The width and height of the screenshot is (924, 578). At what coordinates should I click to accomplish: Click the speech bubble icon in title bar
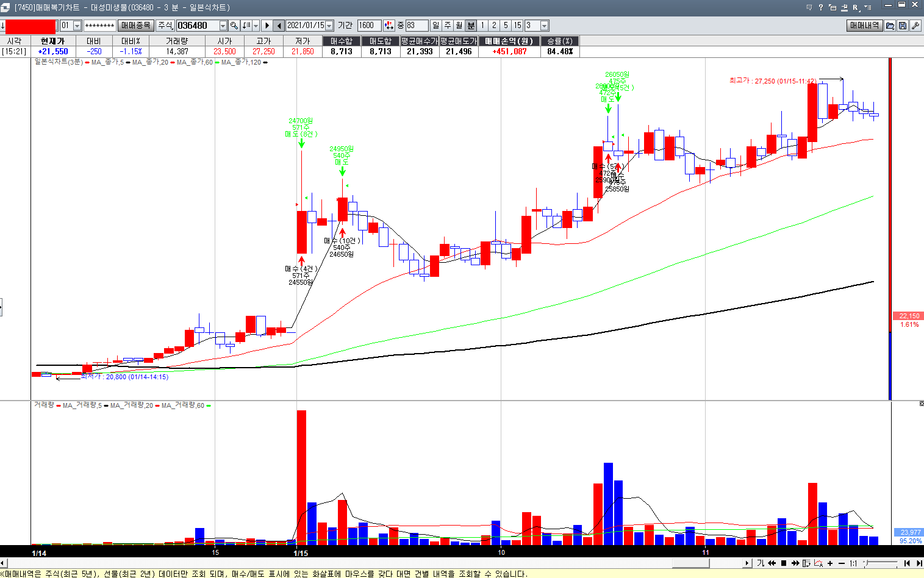click(x=809, y=7)
